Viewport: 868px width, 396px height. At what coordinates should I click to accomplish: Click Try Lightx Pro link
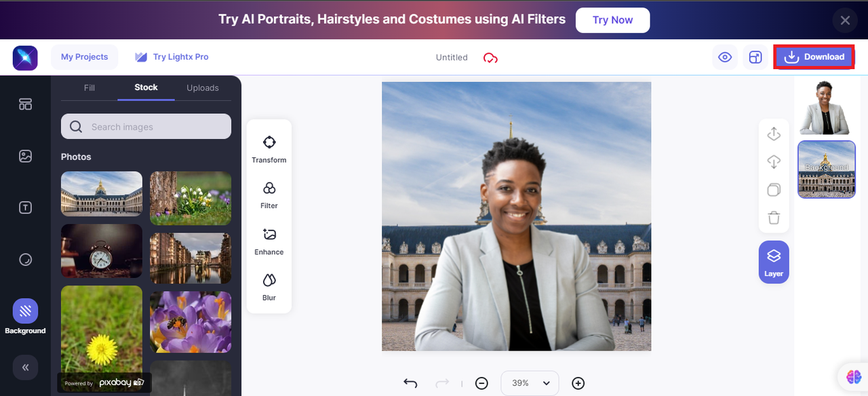pyautogui.click(x=172, y=57)
